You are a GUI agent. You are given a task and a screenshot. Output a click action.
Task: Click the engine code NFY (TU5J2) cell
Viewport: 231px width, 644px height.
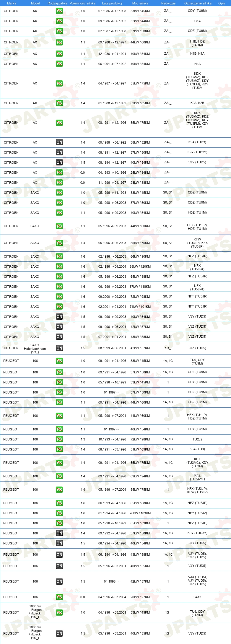point(197,513)
